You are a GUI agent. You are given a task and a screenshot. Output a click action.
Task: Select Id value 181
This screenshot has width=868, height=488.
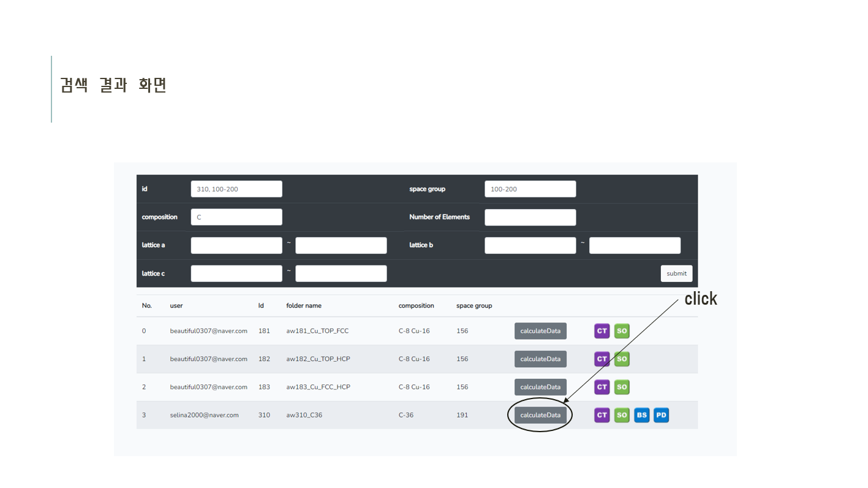pos(264,331)
